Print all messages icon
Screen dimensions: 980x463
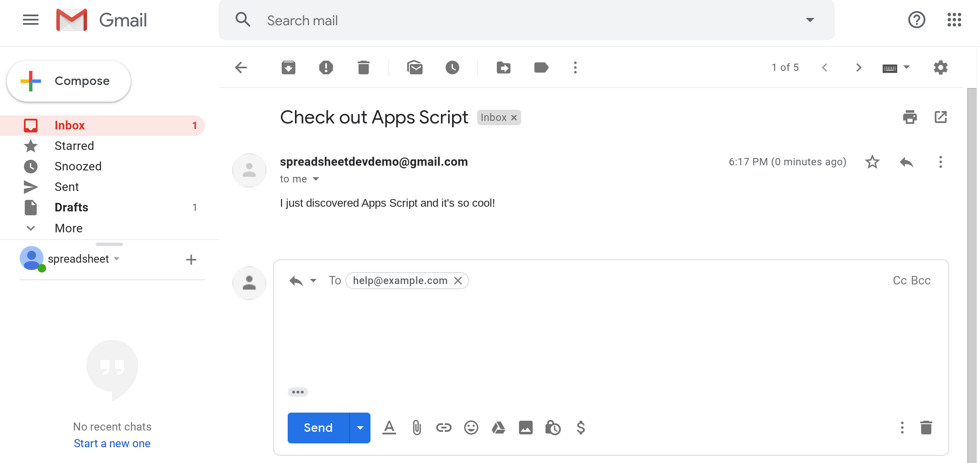pyautogui.click(x=910, y=117)
